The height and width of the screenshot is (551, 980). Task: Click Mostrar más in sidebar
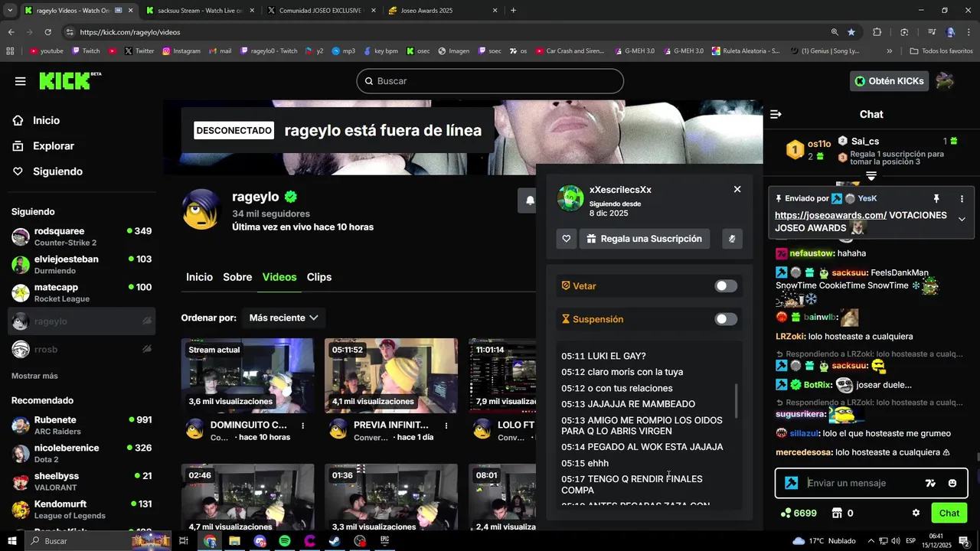[34, 376]
